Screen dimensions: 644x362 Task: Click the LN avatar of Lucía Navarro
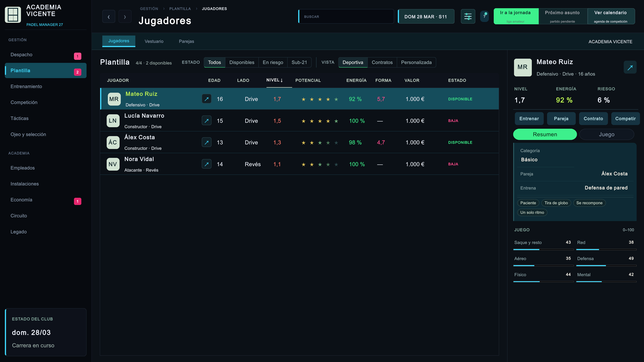pyautogui.click(x=113, y=121)
